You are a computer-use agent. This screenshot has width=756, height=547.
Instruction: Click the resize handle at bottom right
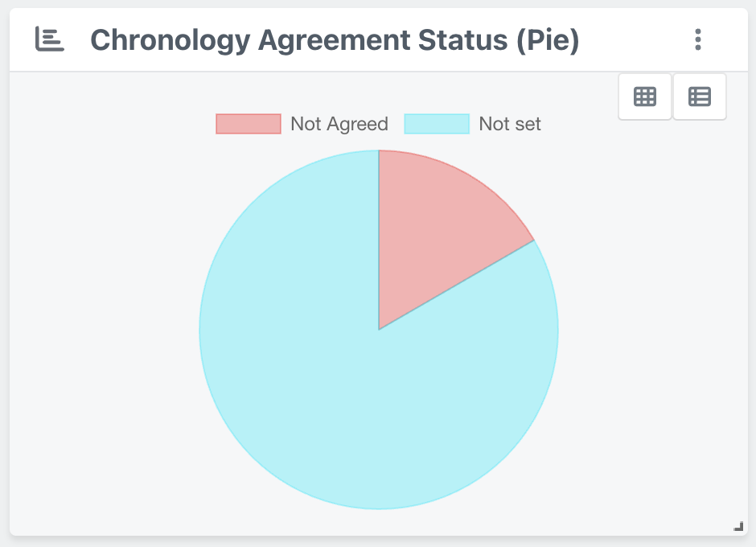(738, 526)
